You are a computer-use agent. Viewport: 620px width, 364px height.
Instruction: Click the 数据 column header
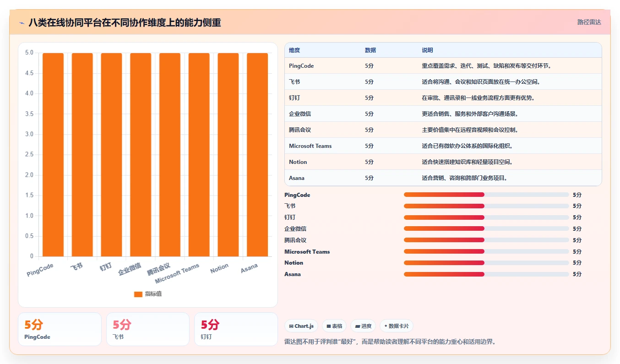click(x=370, y=50)
